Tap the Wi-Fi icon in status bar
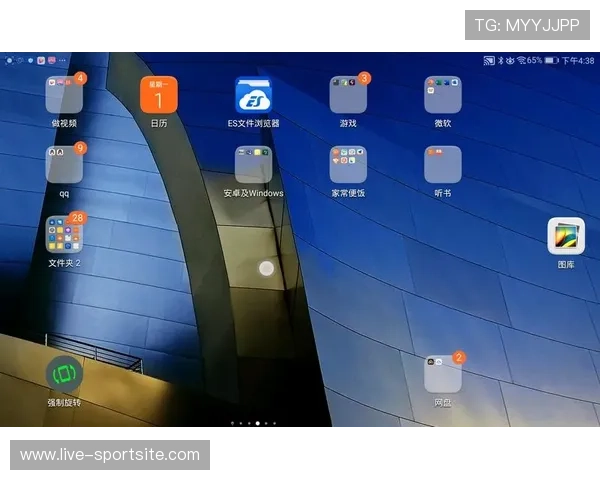This screenshot has height=480, width=600. 520,60
